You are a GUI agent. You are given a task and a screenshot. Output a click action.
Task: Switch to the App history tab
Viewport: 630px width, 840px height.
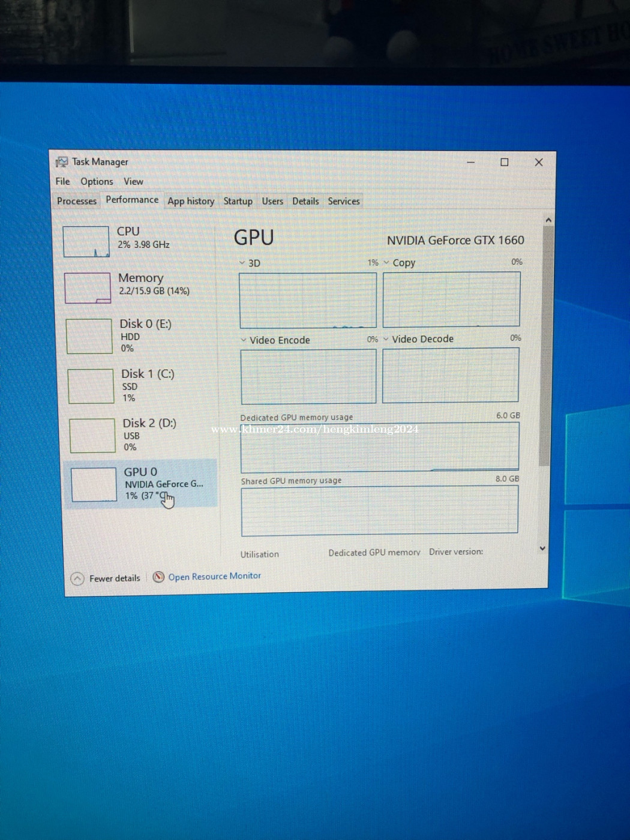(191, 201)
